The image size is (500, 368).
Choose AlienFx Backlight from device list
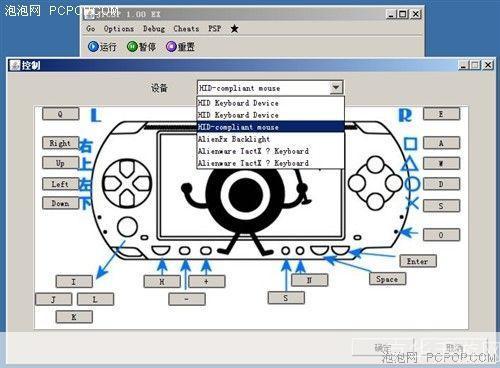(x=270, y=139)
